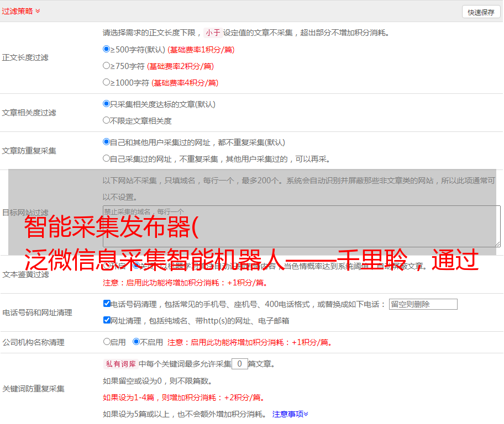Choose 自己采集过的网址不重复采集 option
Screen dimensions: 504x424
[x=107, y=158]
